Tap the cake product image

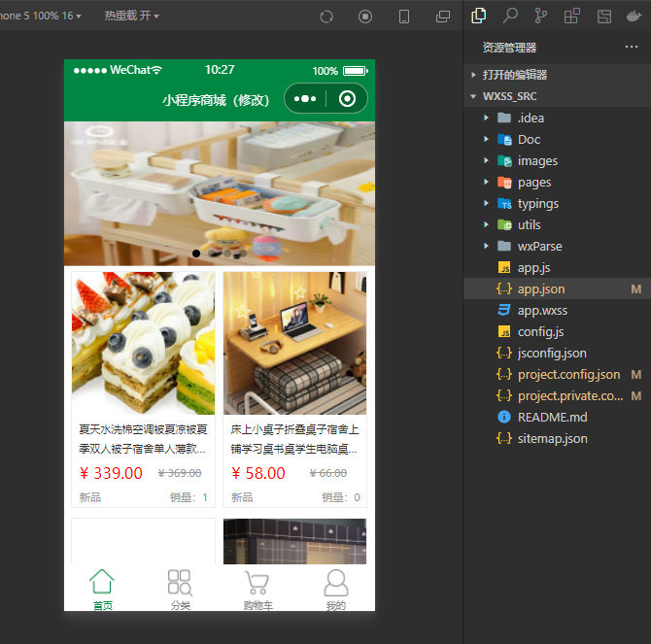(x=143, y=343)
